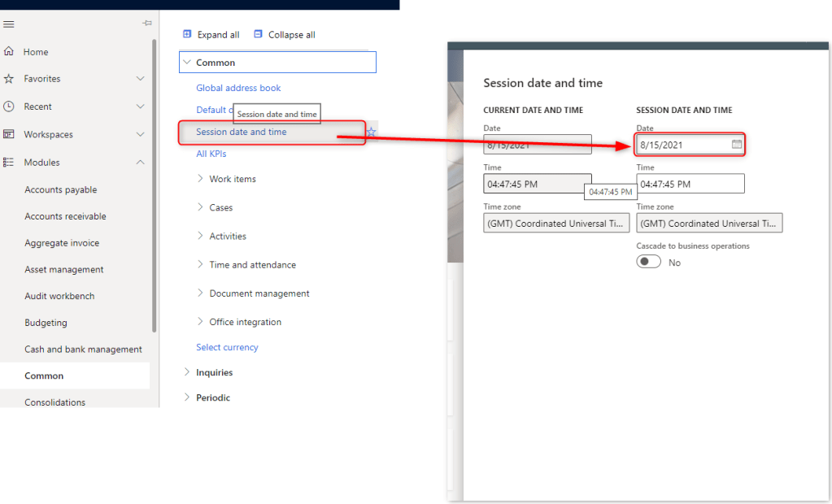Click the Home house icon

(x=9, y=52)
